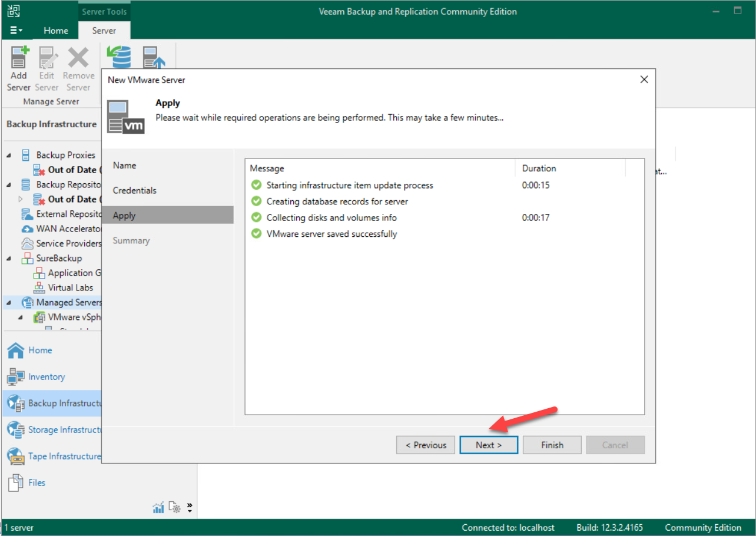The height and width of the screenshot is (536, 756).
Task: Click the server upload toolbar icon
Action: coord(152,57)
